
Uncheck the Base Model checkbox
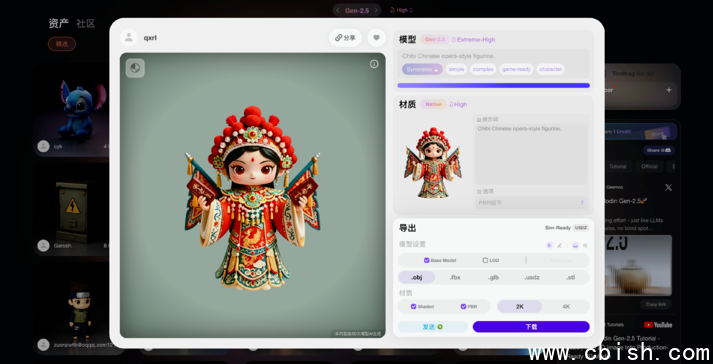(427, 260)
